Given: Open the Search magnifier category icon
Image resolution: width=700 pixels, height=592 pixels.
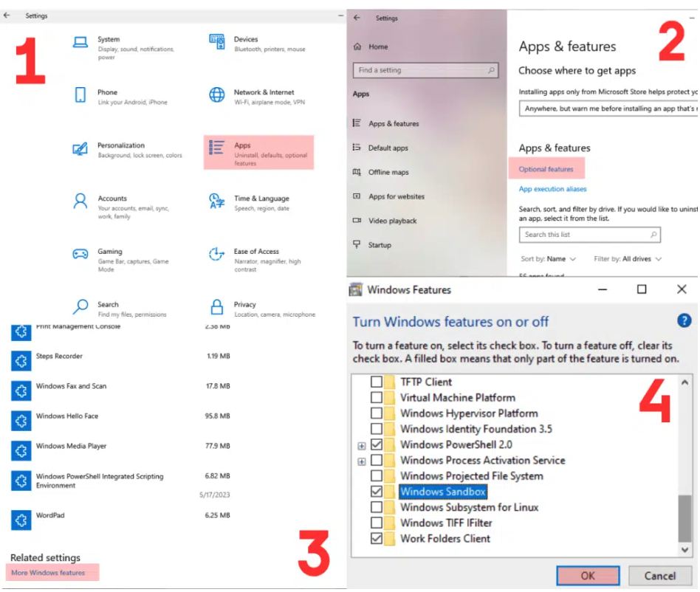Looking at the screenshot, I should (80, 307).
